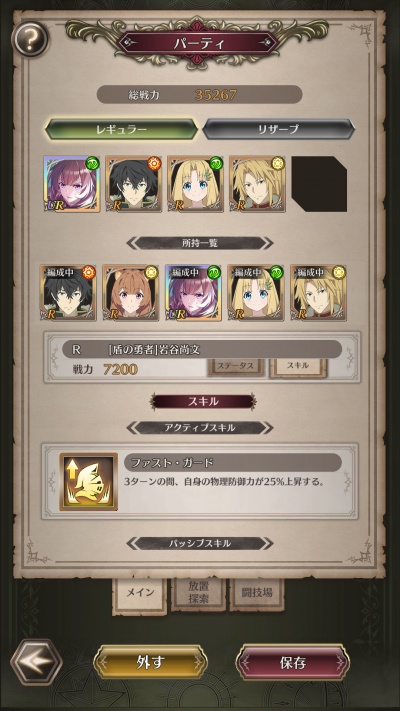Tap the 保存 save button

[293, 662]
